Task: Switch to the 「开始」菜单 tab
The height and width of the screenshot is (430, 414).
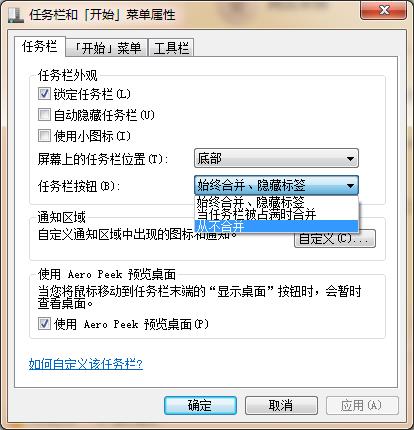Action: 107,48
